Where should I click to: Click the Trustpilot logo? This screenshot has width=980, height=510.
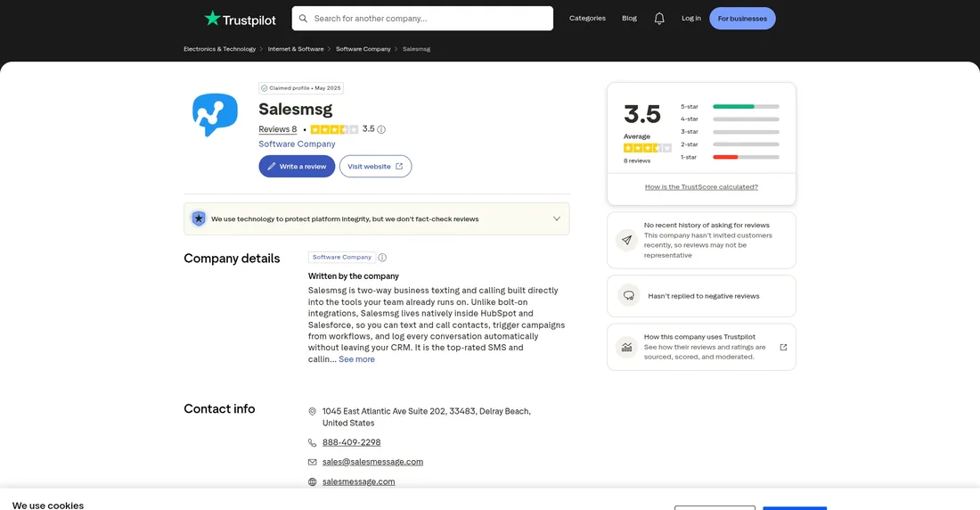pyautogui.click(x=240, y=19)
